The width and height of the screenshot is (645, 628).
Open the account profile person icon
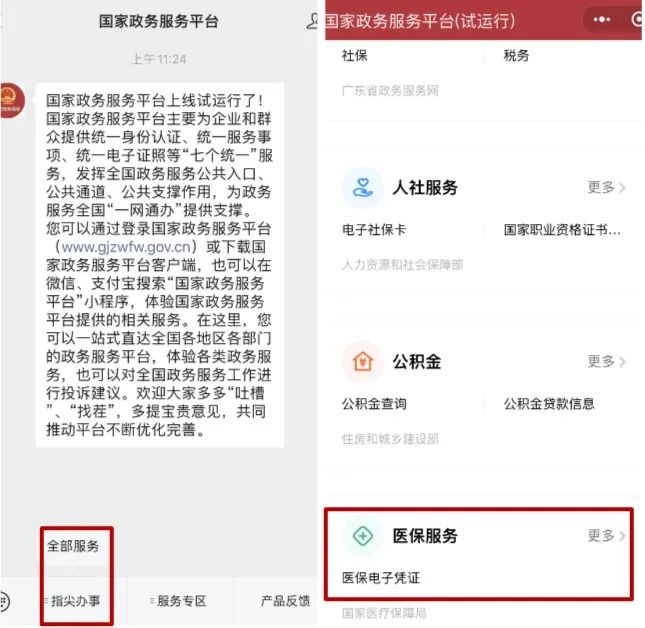(313, 21)
